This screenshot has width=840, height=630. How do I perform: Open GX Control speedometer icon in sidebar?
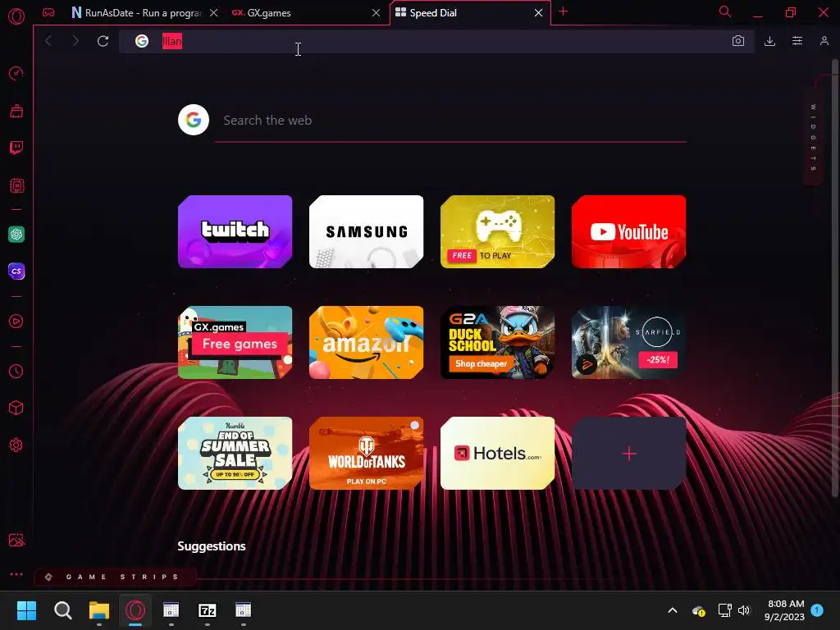16,73
